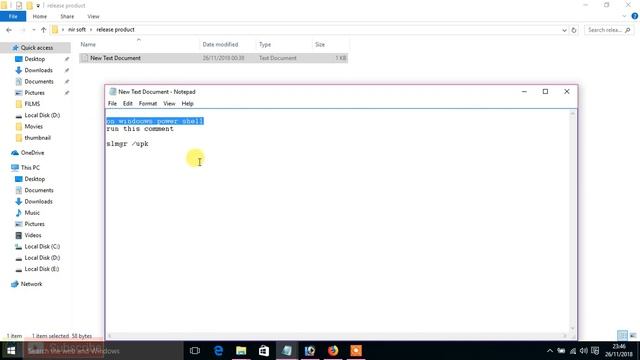Open thumbnail folder in sidebar
This screenshot has width=640, height=360.
tap(38, 138)
